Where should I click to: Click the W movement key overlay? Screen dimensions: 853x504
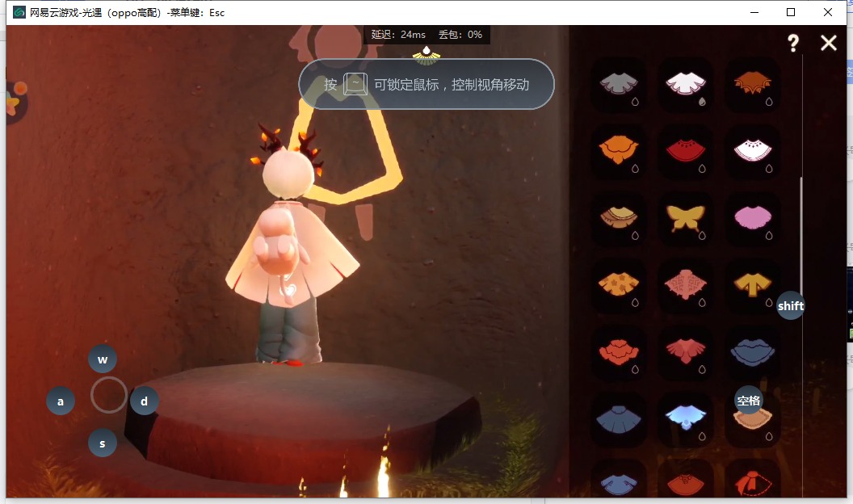103,359
